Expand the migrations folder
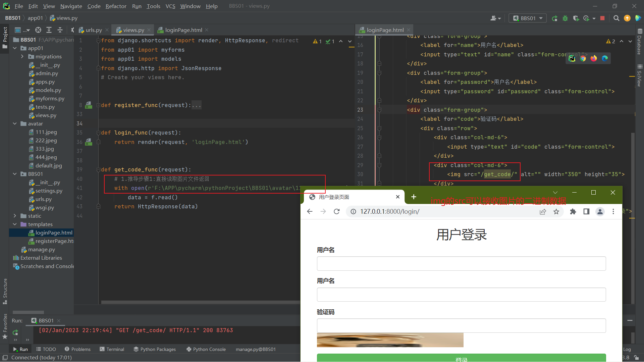 pos(22,57)
